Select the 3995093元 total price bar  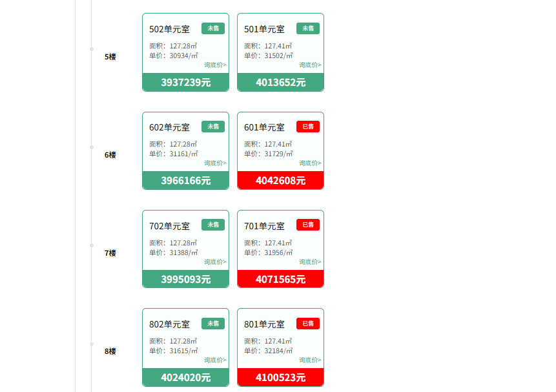pos(185,279)
